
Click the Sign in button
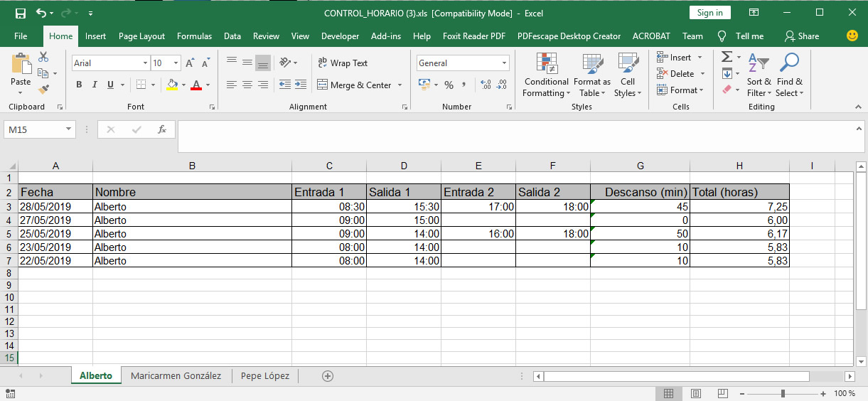(709, 13)
